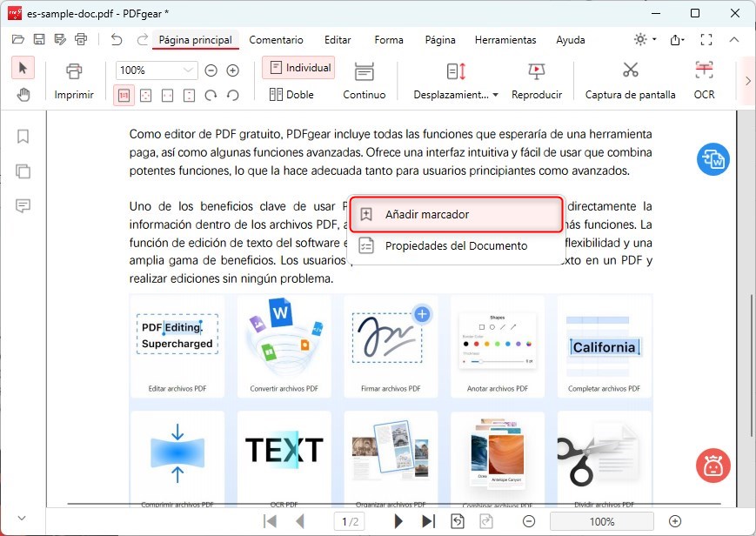
Task: Switch to Doble page view
Action: click(291, 95)
